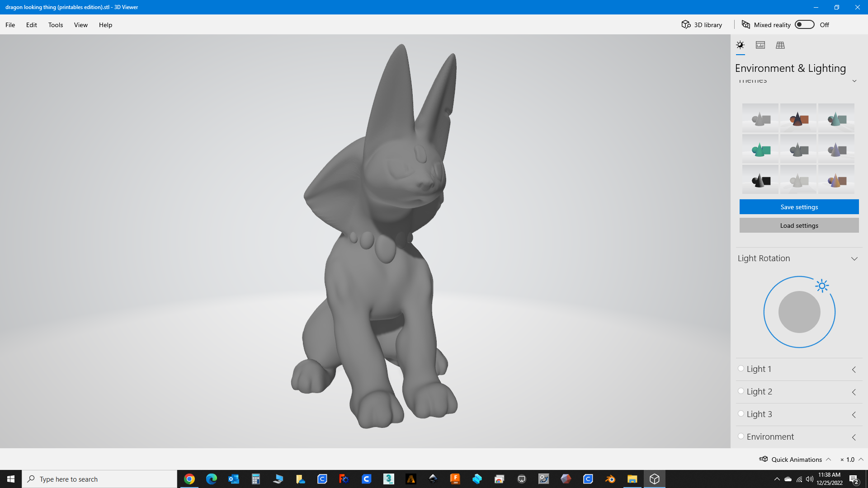The height and width of the screenshot is (488, 868).
Task: Expand the Light 3 settings chevron
Action: (854, 415)
